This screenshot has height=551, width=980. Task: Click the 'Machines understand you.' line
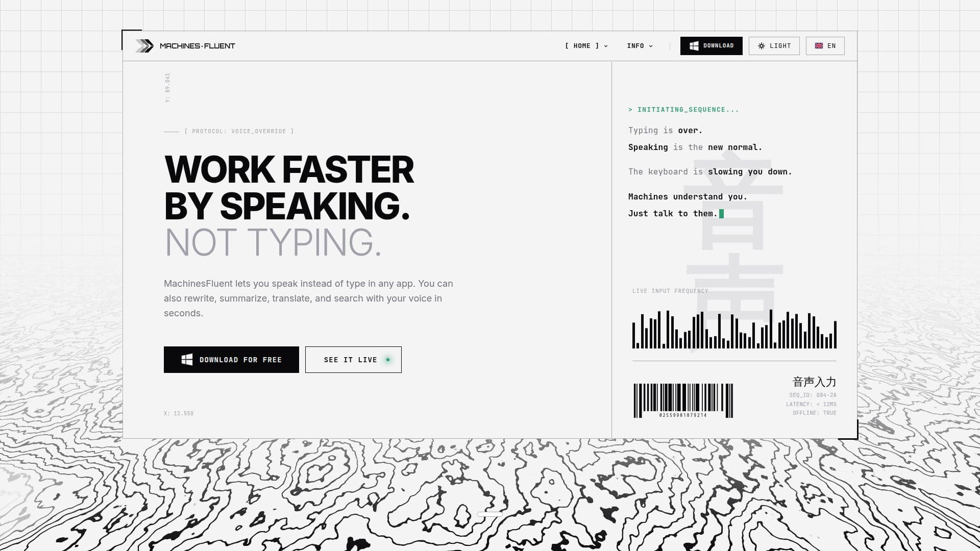click(x=688, y=197)
